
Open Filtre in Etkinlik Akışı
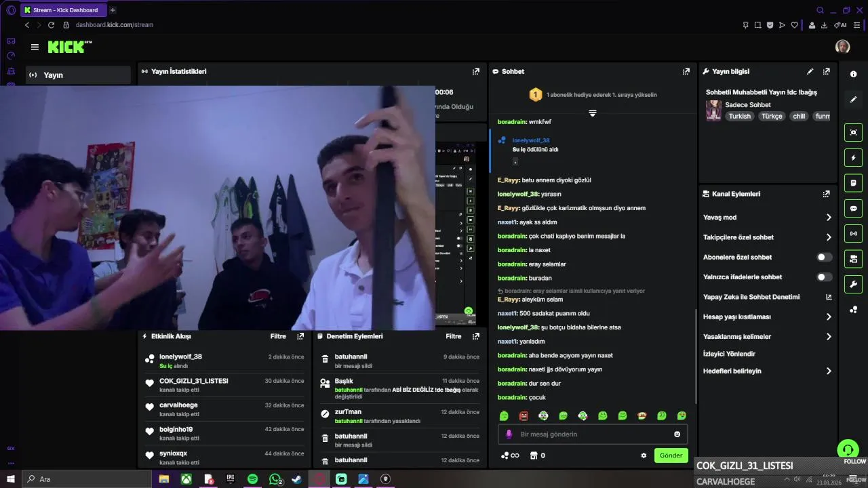click(x=278, y=336)
